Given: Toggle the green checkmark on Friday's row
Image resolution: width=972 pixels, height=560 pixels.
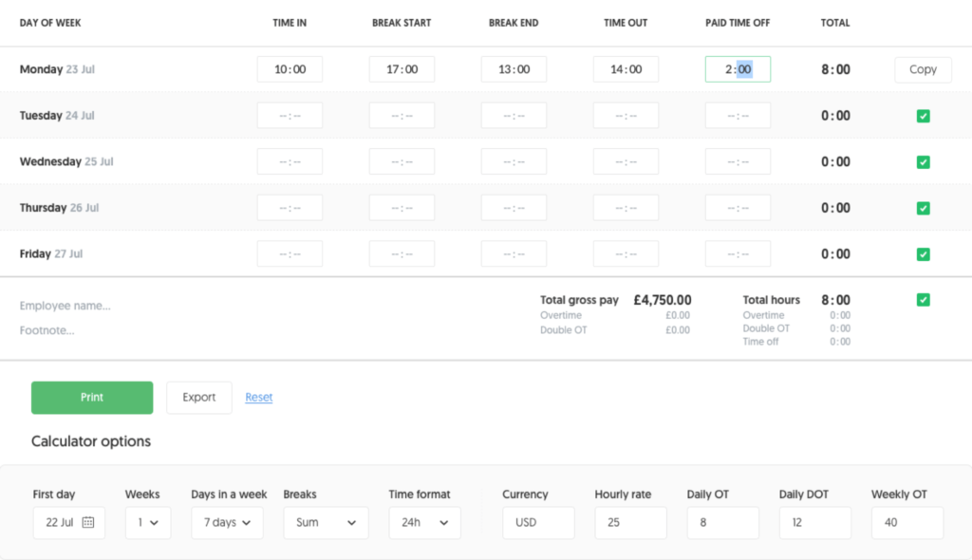Looking at the screenshot, I should 922,254.
